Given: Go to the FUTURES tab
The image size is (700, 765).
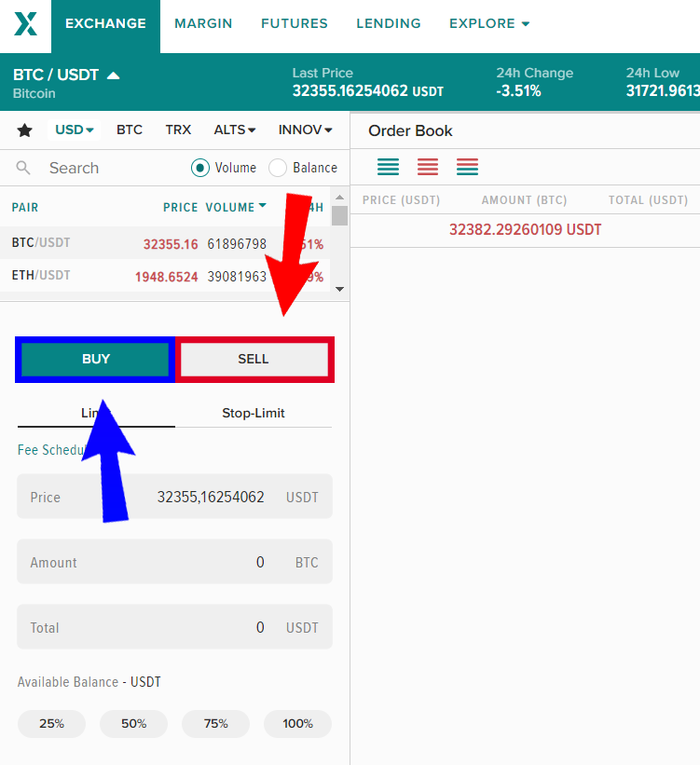Looking at the screenshot, I should [x=295, y=23].
